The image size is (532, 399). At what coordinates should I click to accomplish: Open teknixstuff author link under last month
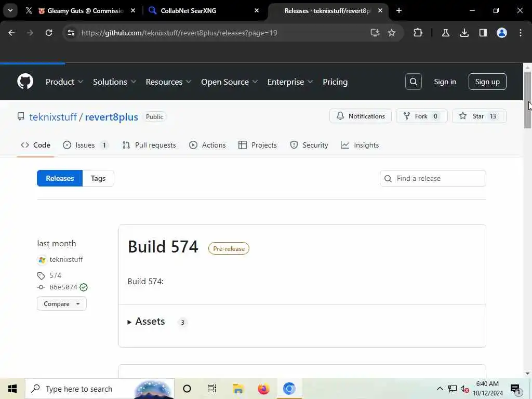coord(66,260)
